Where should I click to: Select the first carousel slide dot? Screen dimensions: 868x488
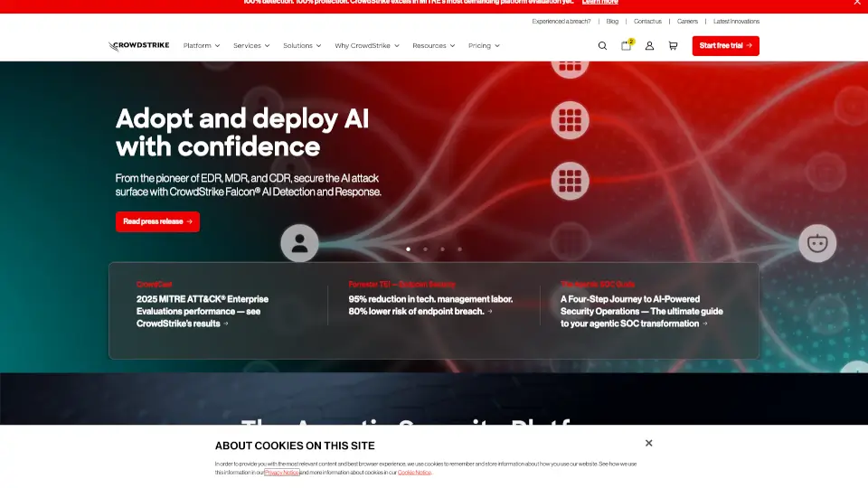click(408, 249)
